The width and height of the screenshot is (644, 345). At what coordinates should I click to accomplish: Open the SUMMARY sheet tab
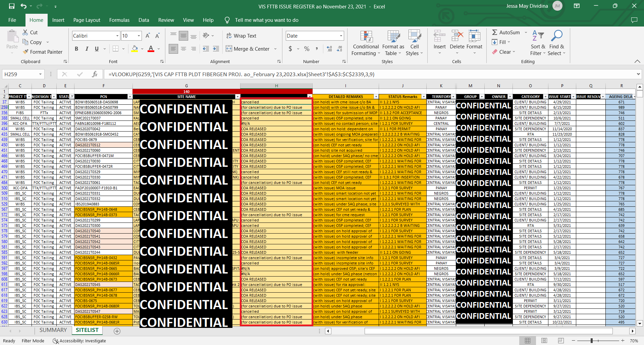click(53, 330)
